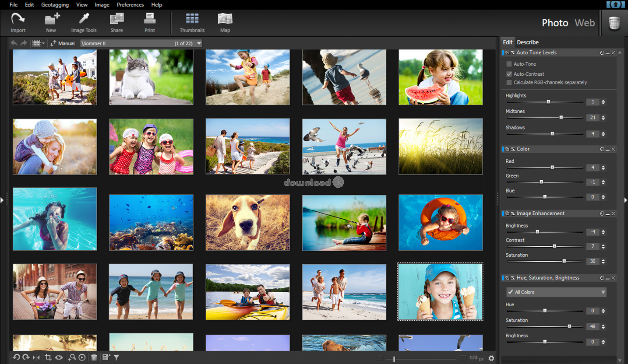This screenshot has height=364, width=628.
Task: Click the magnifier zoom icon in bottom toolbar
Action: (x=72, y=357)
